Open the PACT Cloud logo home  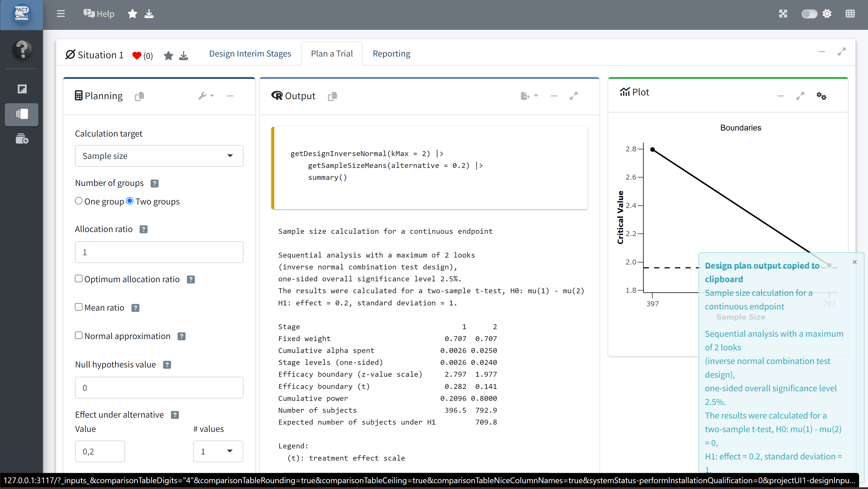[x=21, y=13]
